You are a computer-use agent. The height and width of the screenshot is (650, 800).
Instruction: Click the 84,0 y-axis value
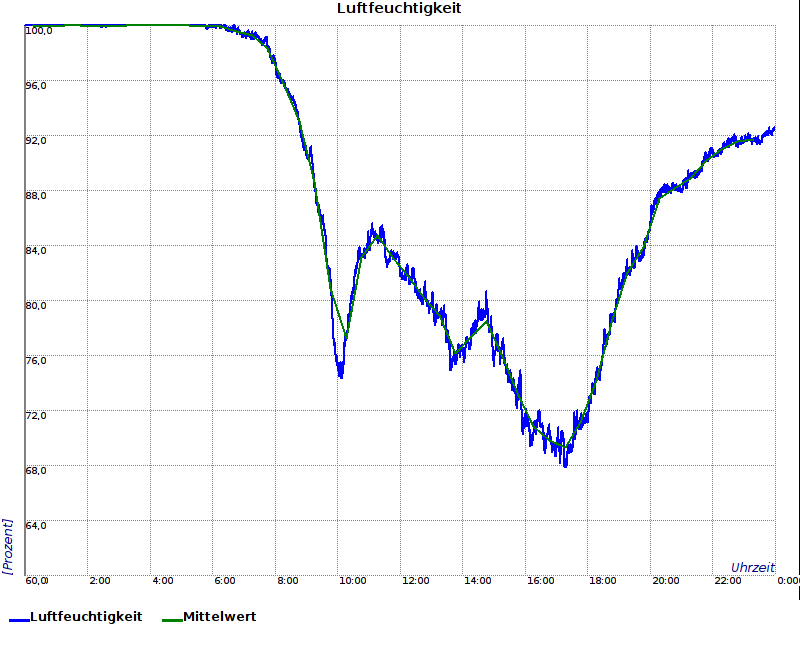click(x=36, y=251)
